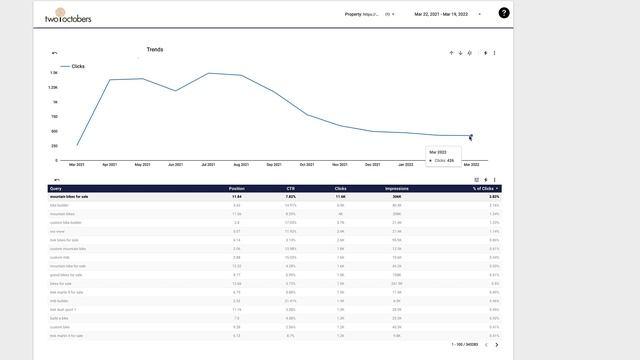Click the undo arrow above the Trends chart
The width and height of the screenshot is (640, 360).
coord(54,53)
